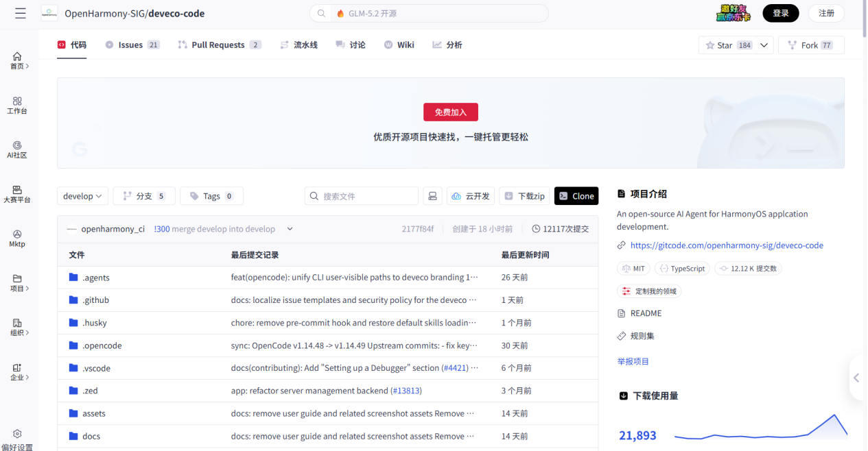
Task: Click commit hash 2177f84f
Action: [418, 229]
